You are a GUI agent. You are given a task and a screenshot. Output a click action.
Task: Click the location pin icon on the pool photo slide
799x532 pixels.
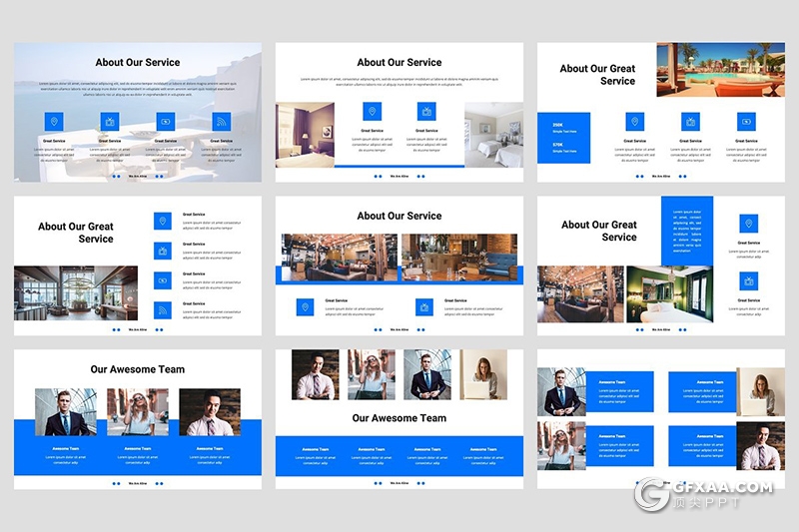coord(634,122)
